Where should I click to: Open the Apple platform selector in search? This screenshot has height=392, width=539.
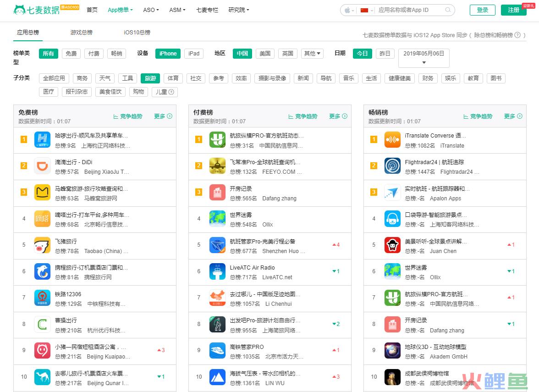(349, 10)
